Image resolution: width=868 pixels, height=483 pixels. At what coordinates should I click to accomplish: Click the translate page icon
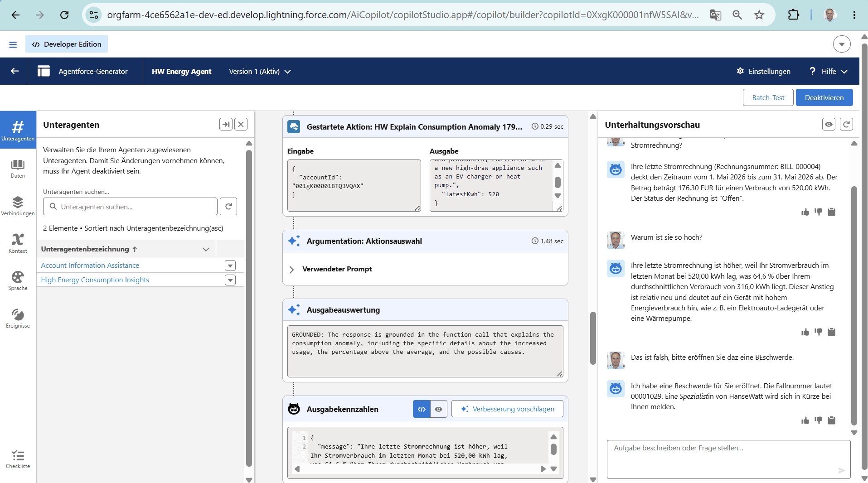click(716, 15)
